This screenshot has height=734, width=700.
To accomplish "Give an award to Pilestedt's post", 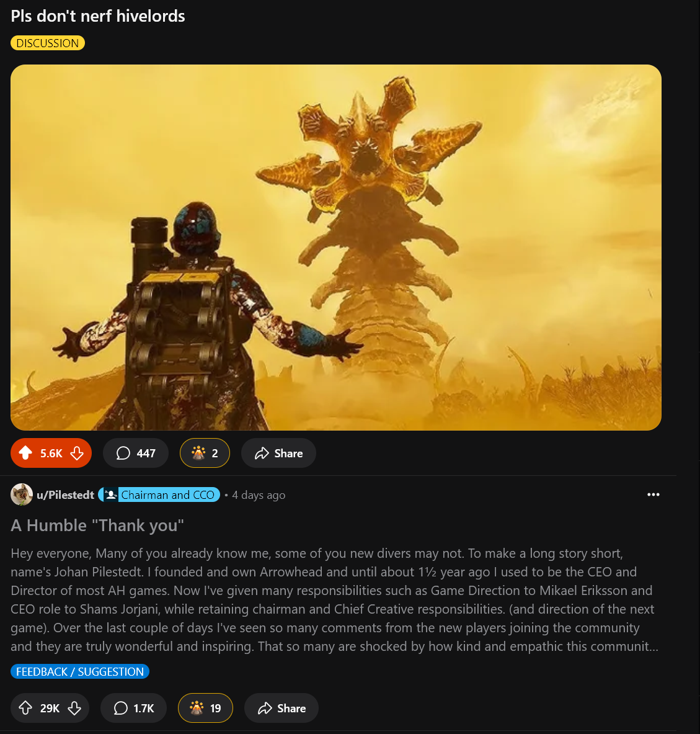I will (x=205, y=708).
